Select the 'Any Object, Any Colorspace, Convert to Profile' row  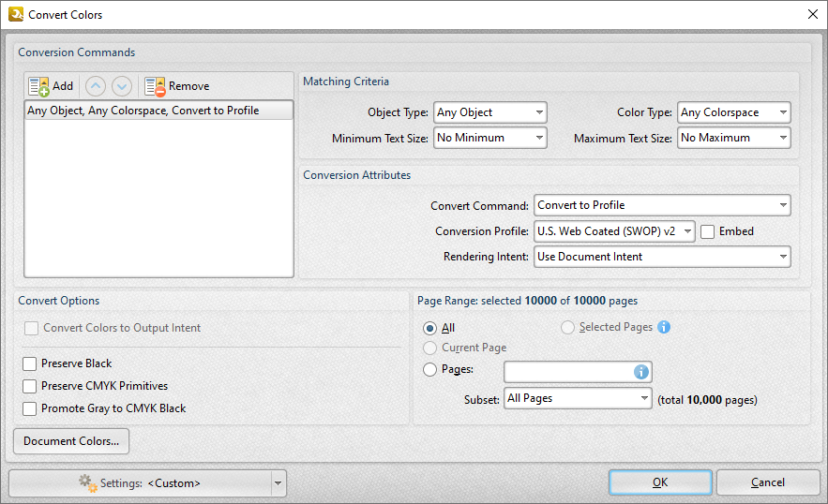[159, 111]
